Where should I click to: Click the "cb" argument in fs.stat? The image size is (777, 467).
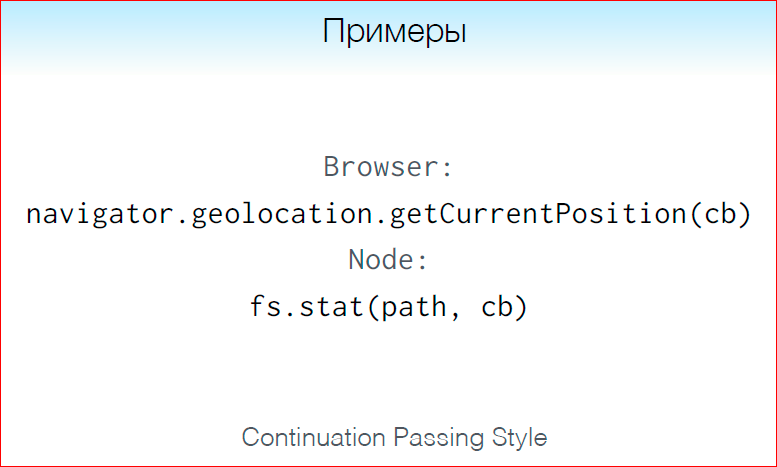(493, 308)
